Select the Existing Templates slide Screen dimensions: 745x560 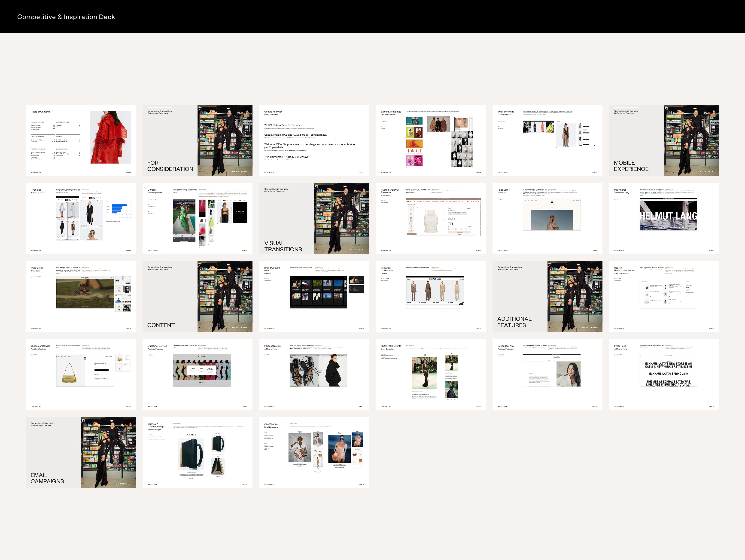pos(430,140)
